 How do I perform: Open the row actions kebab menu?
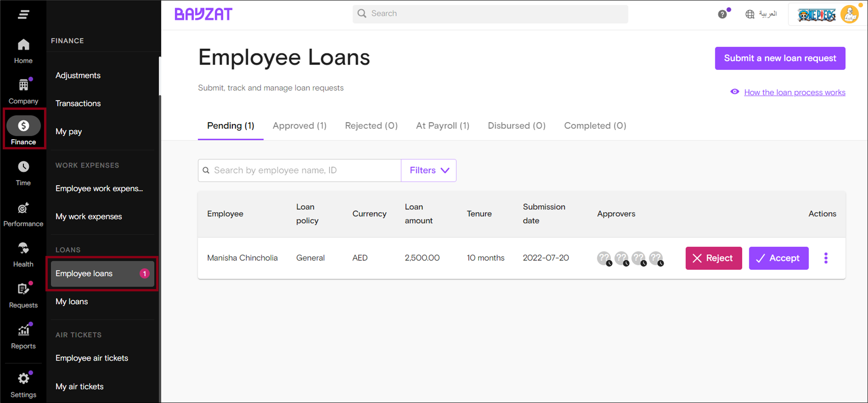(x=826, y=258)
